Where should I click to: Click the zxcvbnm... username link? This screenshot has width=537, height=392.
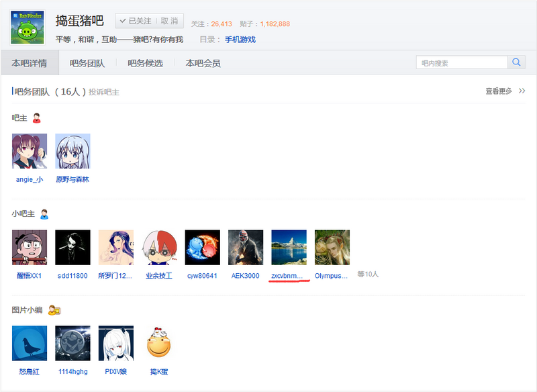[287, 276]
